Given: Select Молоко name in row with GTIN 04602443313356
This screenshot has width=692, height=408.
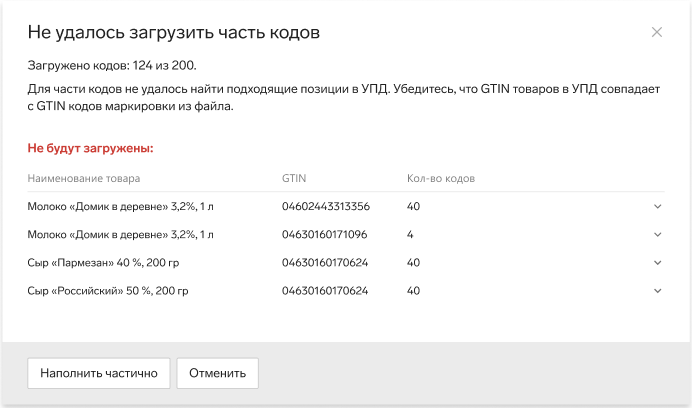Looking at the screenshot, I should (120, 207).
